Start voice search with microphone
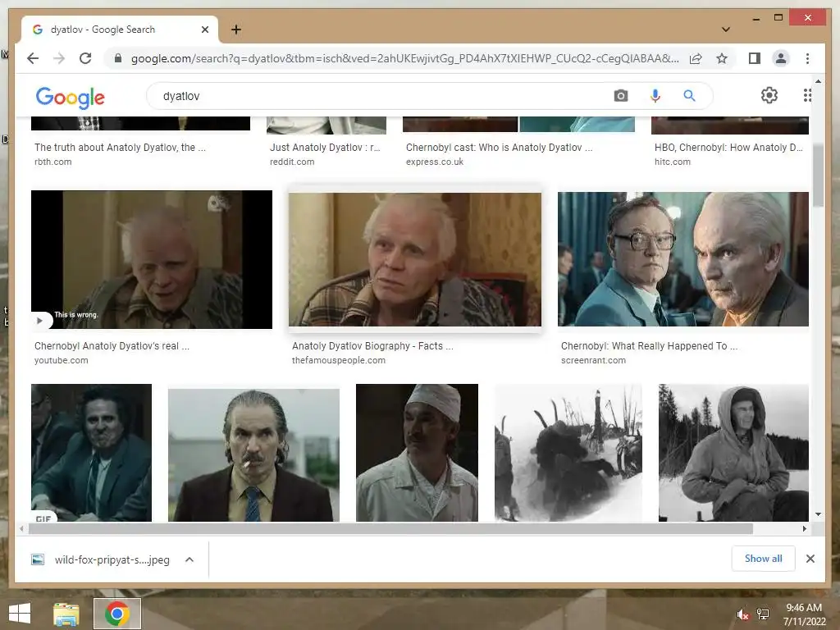Viewport: 840px width, 630px height. click(655, 96)
